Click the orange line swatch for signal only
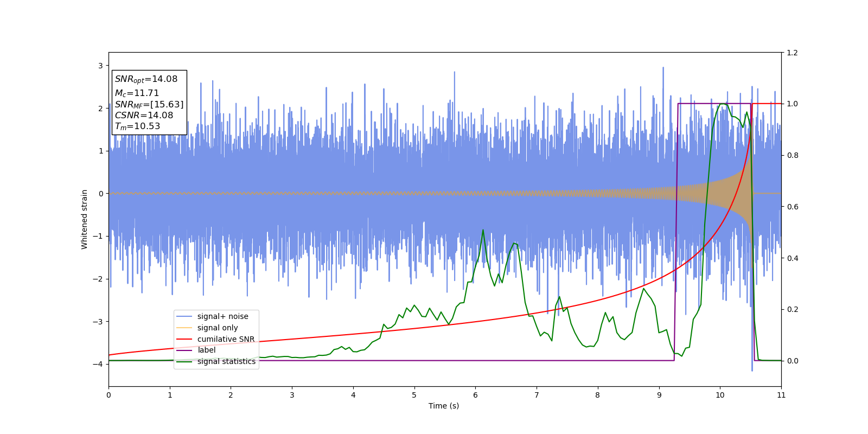 [184, 328]
